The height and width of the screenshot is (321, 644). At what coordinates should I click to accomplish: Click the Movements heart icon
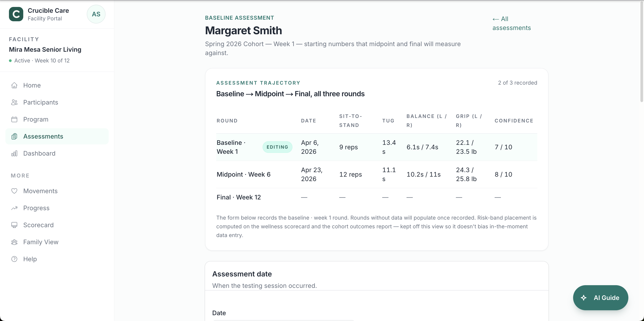(x=14, y=191)
